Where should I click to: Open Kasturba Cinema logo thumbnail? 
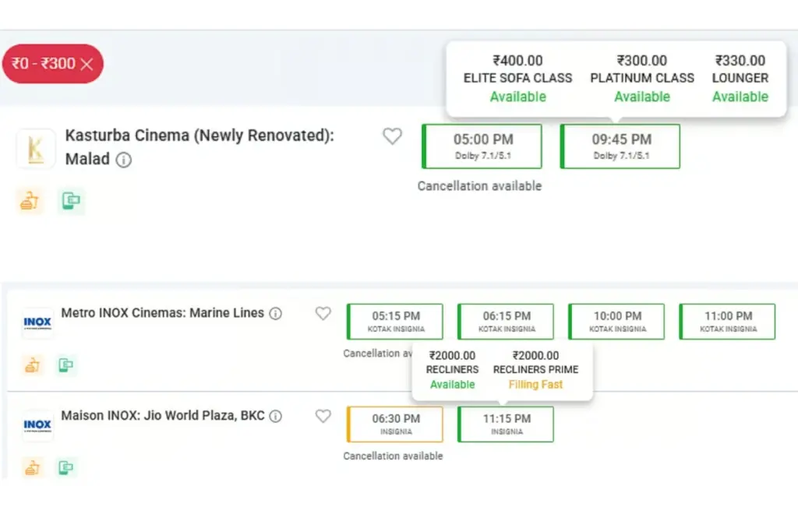pos(36,149)
